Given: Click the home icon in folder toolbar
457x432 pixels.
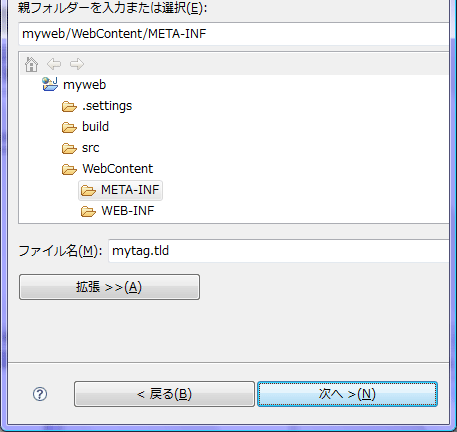Looking at the screenshot, I should [31, 64].
